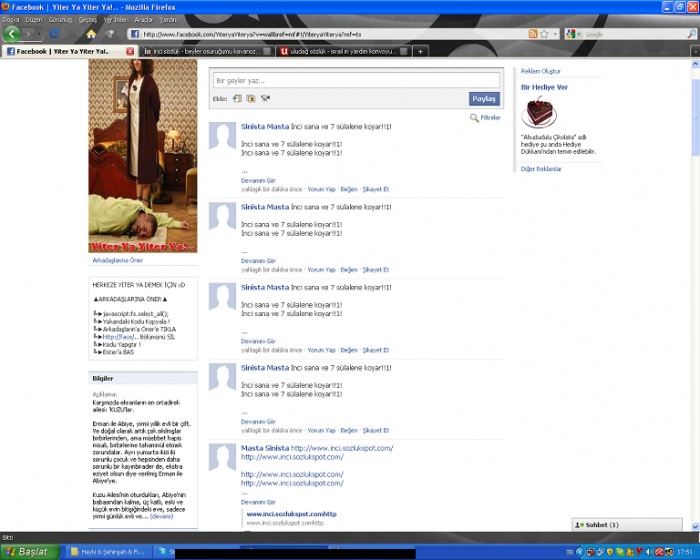Open the search engine dropdown in search bar

(x=572, y=34)
